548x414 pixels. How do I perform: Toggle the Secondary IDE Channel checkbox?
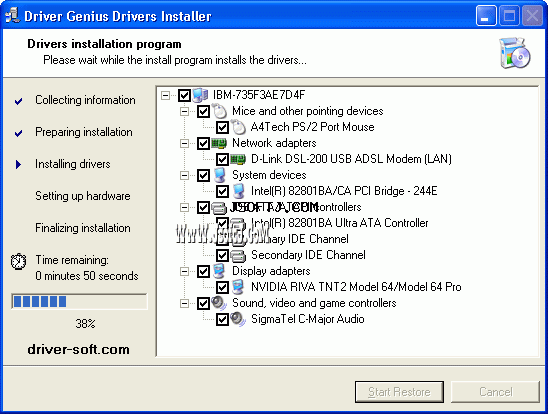tap(222, 255)
